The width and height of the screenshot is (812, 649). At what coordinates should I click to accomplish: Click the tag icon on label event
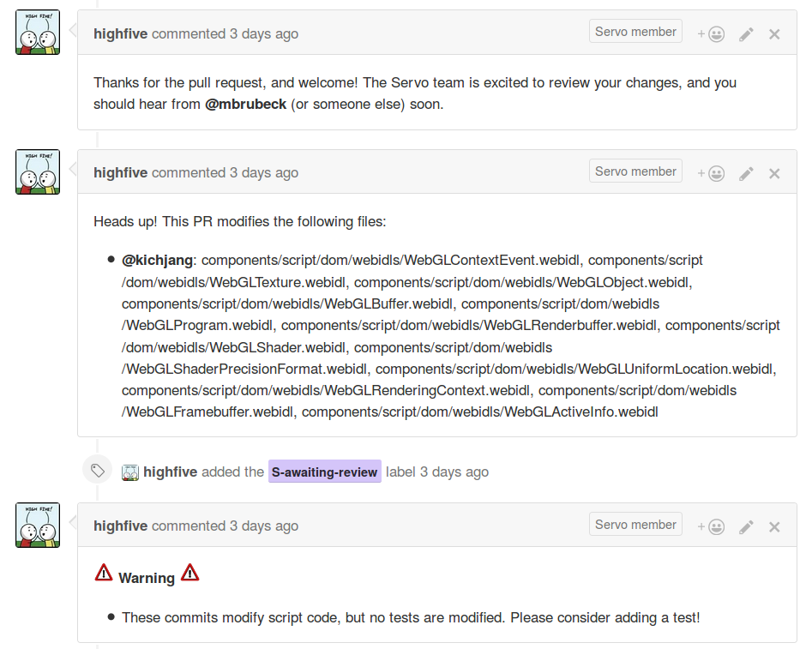tap(98, 470)
